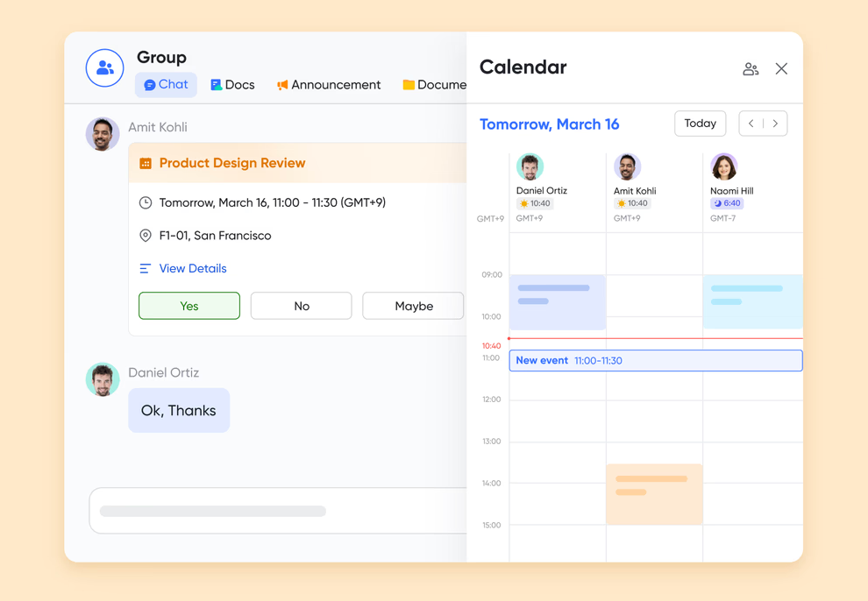Click the 10:40 current time marker
This screenshot has height=601, width=868.
click(491, 346)
